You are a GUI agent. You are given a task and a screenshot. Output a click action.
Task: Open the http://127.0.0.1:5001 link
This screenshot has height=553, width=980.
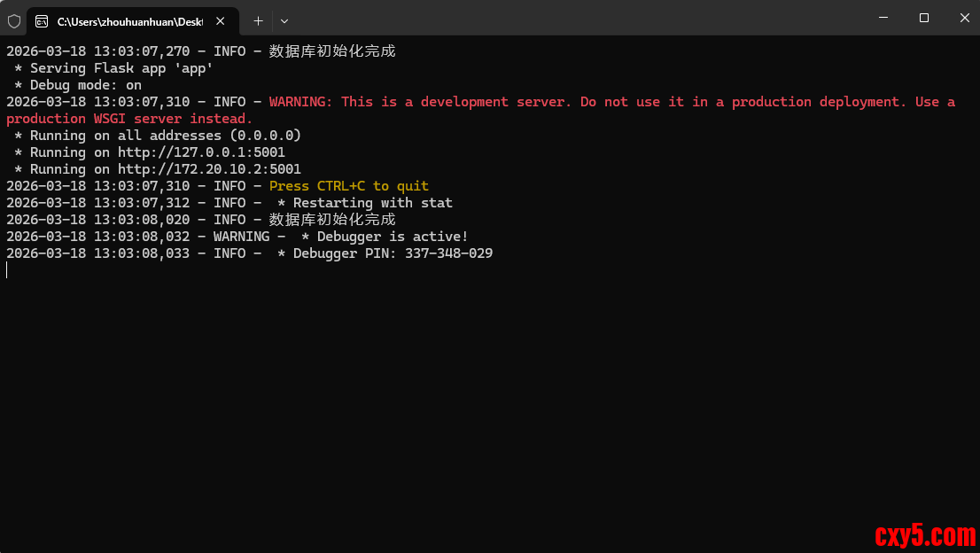click(201, 152)
